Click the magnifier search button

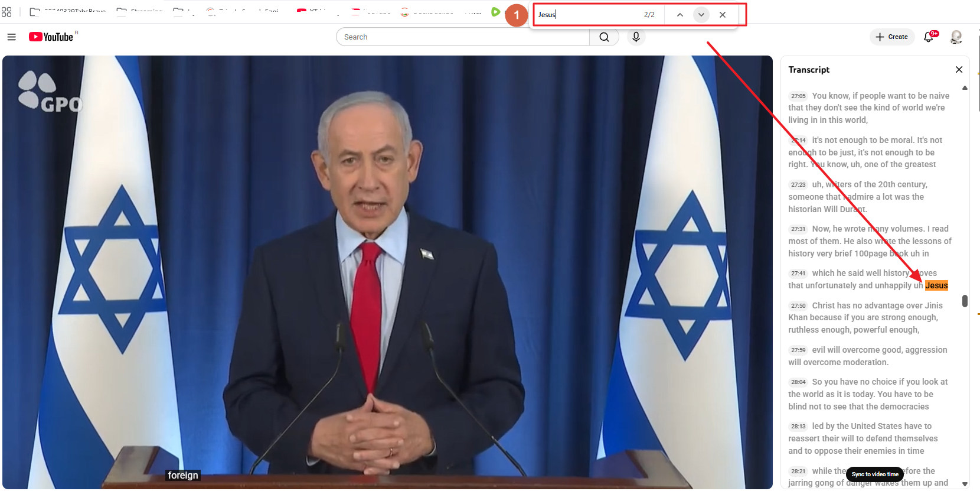[x=604, y=37]
